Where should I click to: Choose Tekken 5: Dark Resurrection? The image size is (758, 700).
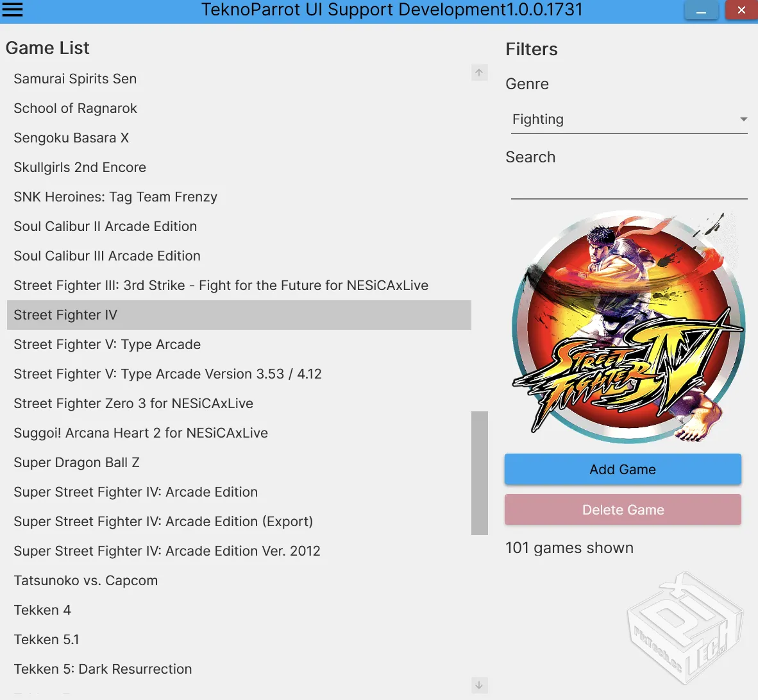pos(103,669)
